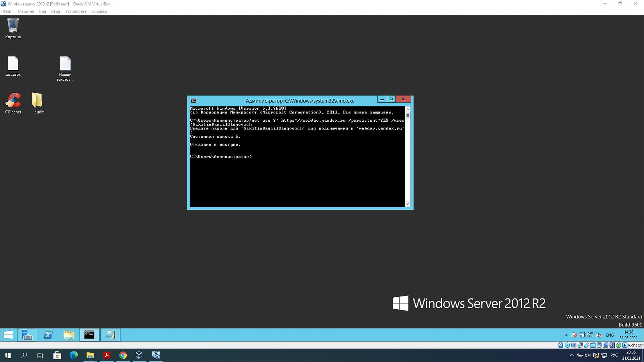Launch CCleaner from the desktop
Screen dimensions: 644x362
(13, 103)
